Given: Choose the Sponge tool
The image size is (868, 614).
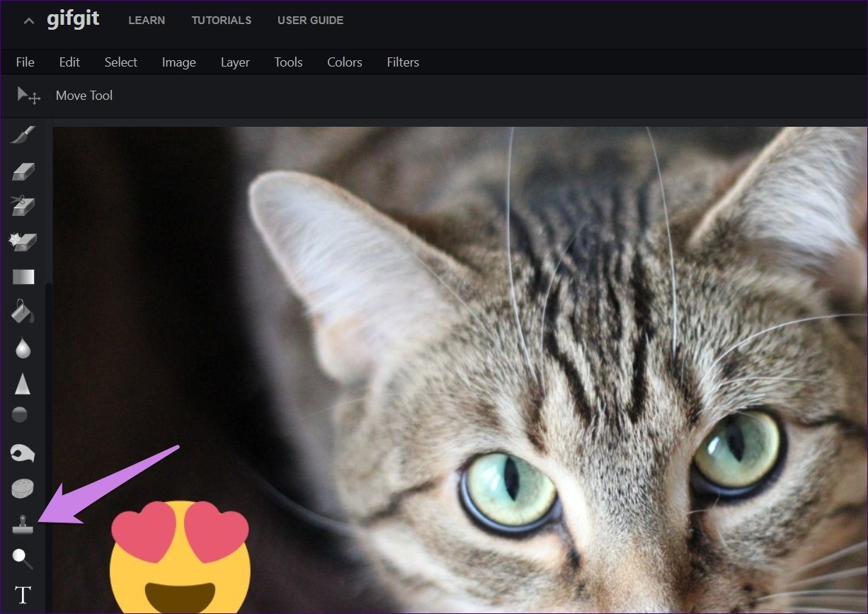Looking at the screenshot, I should point(23,489).
